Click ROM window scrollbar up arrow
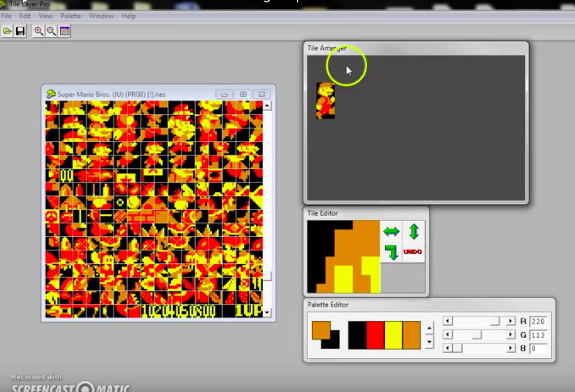575x392 pixels. (267, 106)
